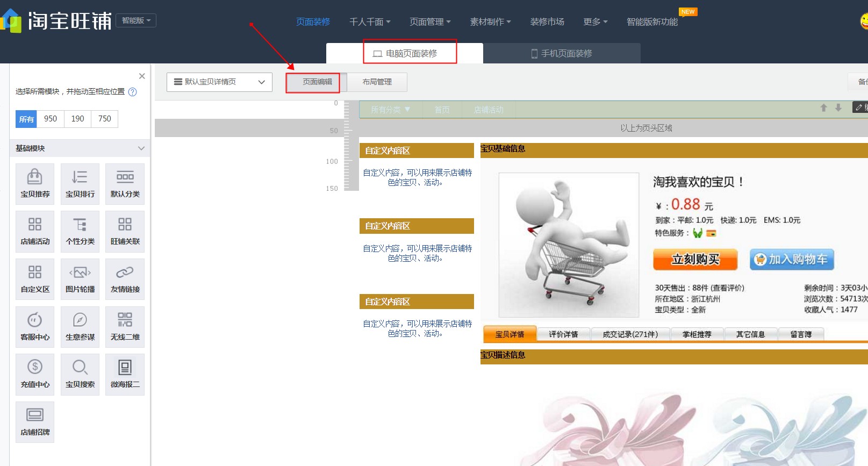Open the 所有分类 category dropdown
Viewport: 868px width, 466px height.
[391, 110]
